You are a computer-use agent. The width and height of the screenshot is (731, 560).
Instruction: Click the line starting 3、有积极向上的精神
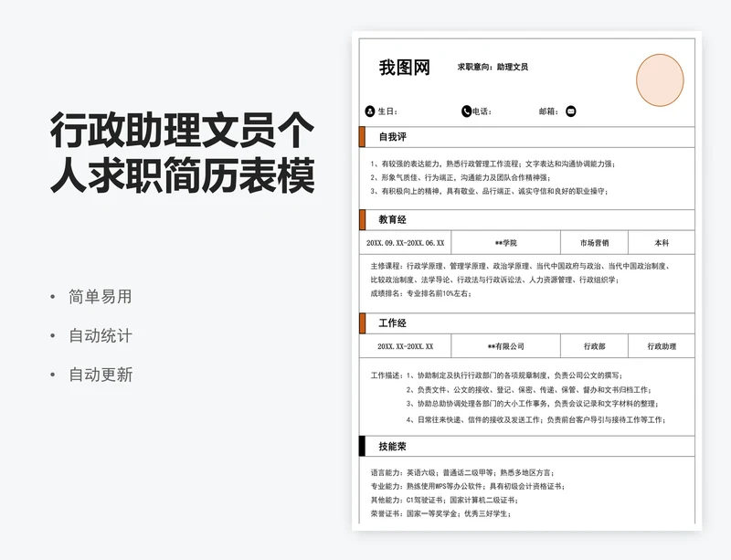click(490, 191)
